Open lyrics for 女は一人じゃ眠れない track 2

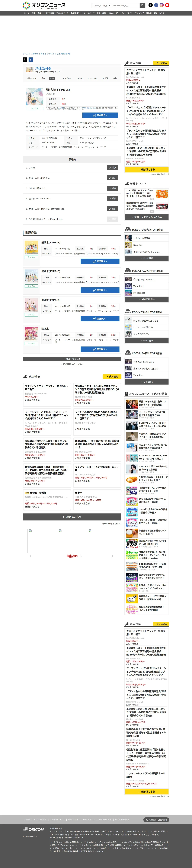click(112, 178)
